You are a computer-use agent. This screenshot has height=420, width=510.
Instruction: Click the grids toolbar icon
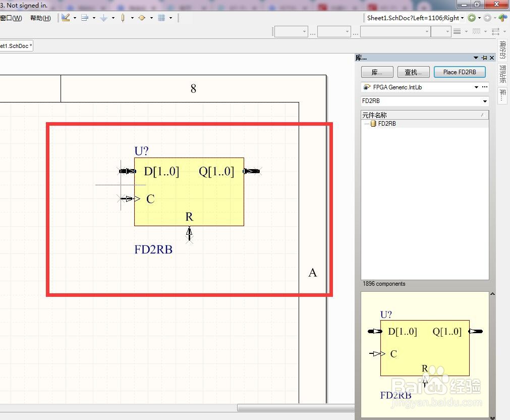pos(161,18)
